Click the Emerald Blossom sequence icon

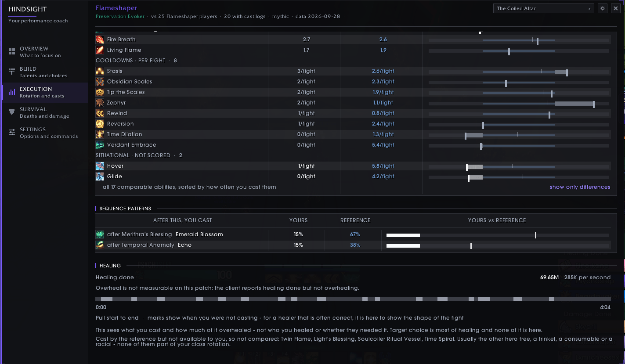tap(100, 234)
